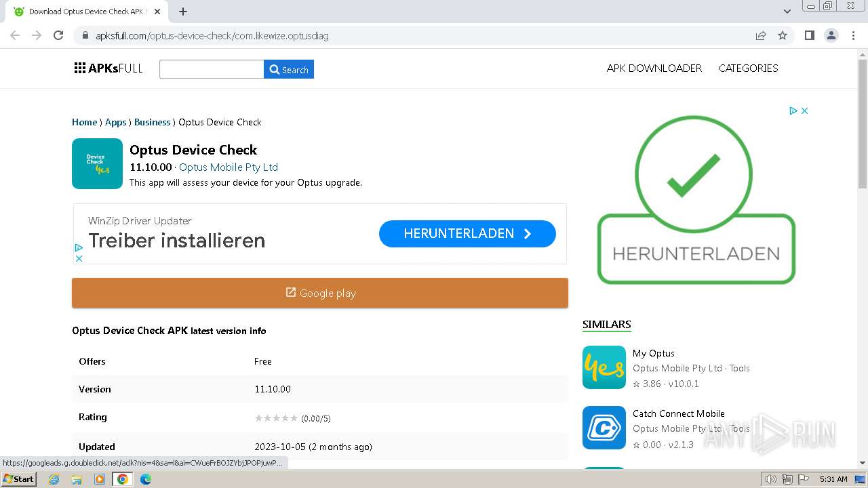
Task: Bookmark this page with the star icon
Action: tap(783, 35)
